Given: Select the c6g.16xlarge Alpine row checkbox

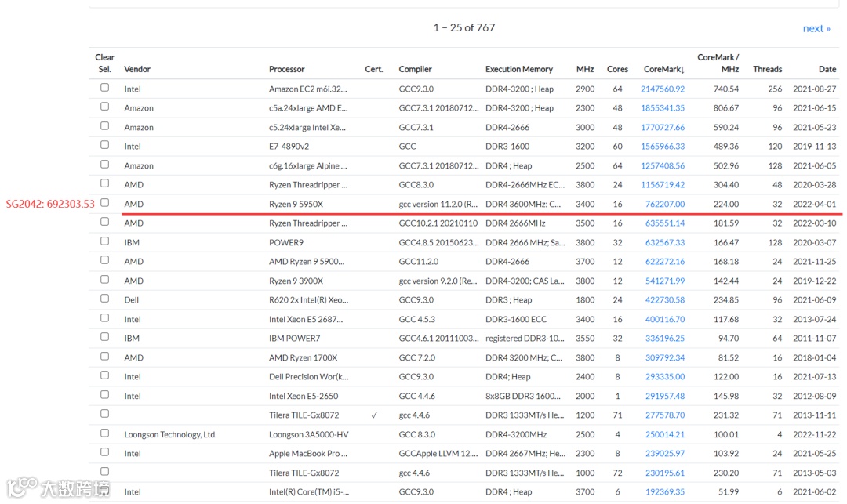Looking at the screenshot, I should click(x=105, y=164).
